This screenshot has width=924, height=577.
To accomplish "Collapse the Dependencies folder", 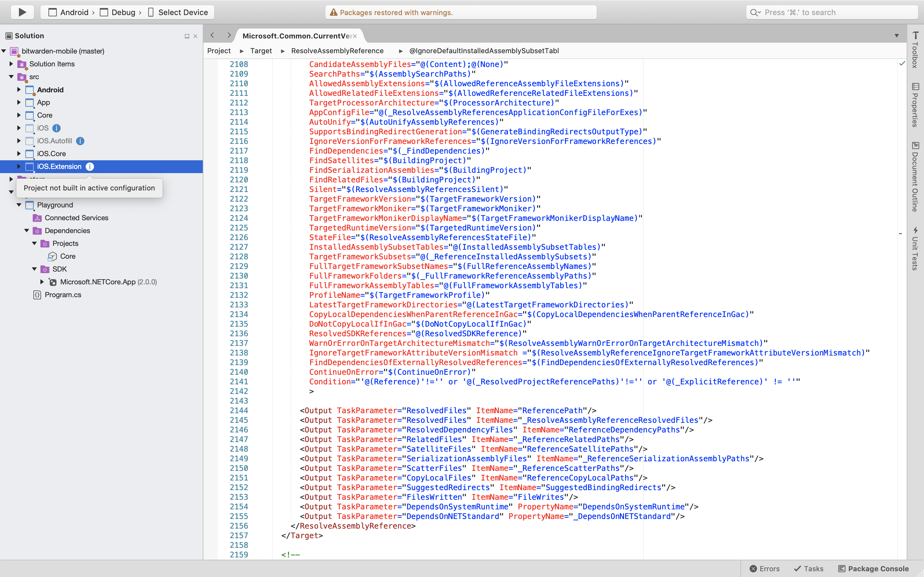I will pos(27,230).
